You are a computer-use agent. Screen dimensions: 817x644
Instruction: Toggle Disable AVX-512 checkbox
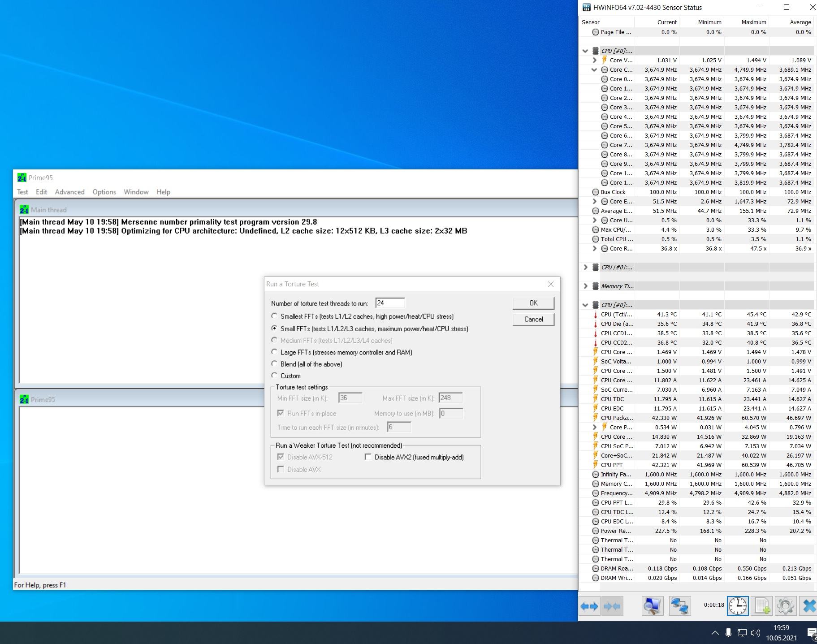coord(281,457)
